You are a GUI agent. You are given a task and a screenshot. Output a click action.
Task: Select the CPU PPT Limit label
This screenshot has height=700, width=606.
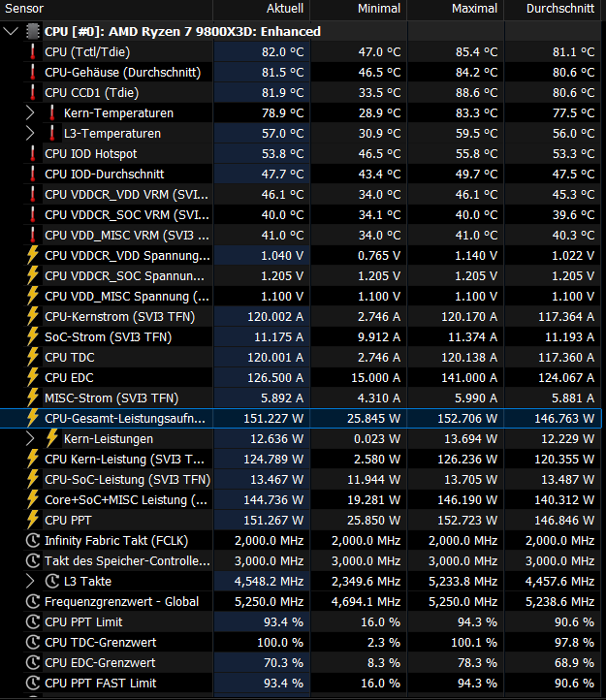click(x=83, y=622)
